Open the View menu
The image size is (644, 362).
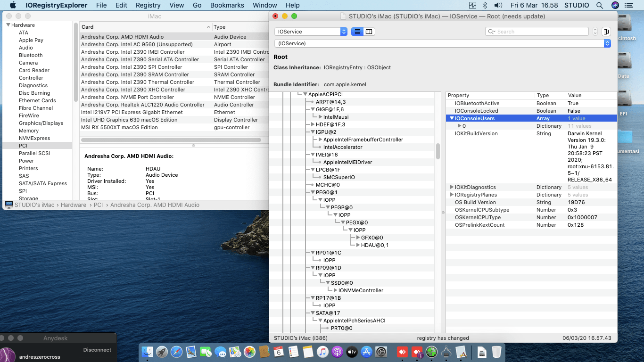point(177,5)
